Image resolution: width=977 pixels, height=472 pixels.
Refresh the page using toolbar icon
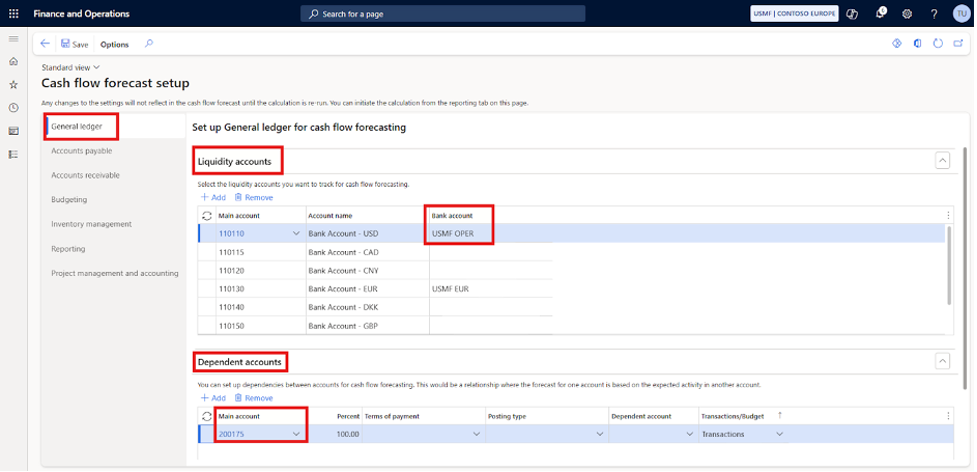coord(937,44)
